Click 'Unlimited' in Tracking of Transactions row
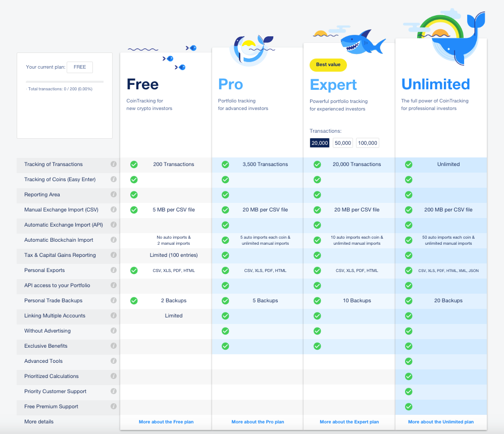Screen dimensions: 504x434 [448, 164]
